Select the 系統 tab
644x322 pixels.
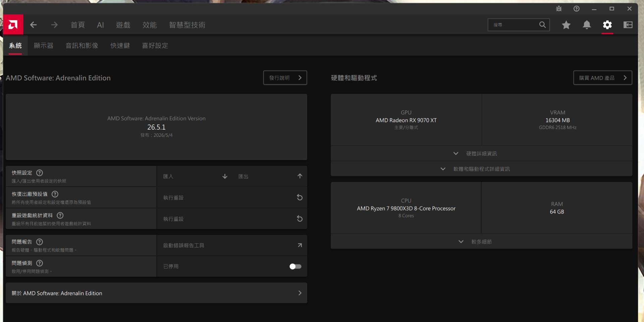pyautogui.click(x=15, y=46)
